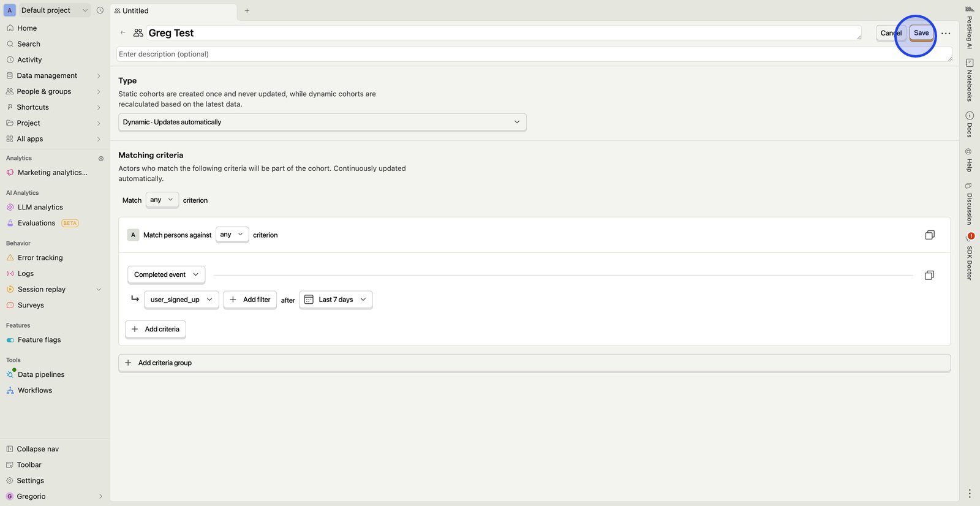Go to Feature flags in sidebar
The image size is (980, 506).
pos(39,340)
